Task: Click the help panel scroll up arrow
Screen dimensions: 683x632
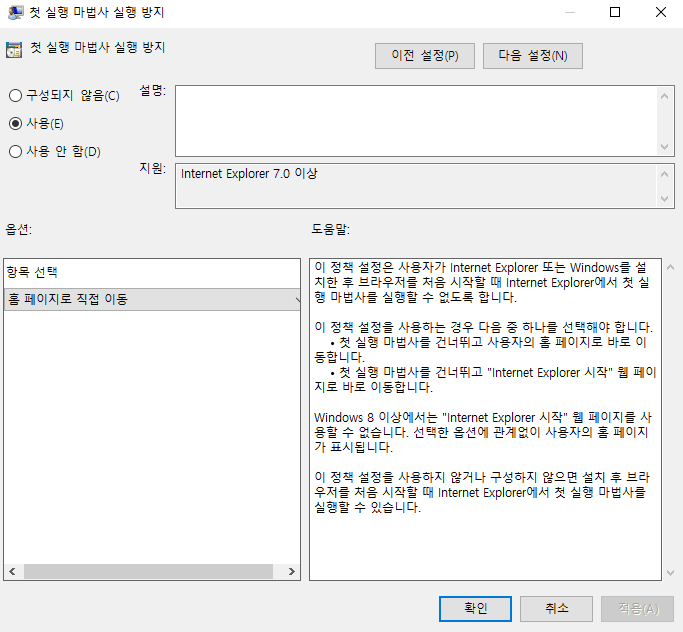Action: [671, 267]
